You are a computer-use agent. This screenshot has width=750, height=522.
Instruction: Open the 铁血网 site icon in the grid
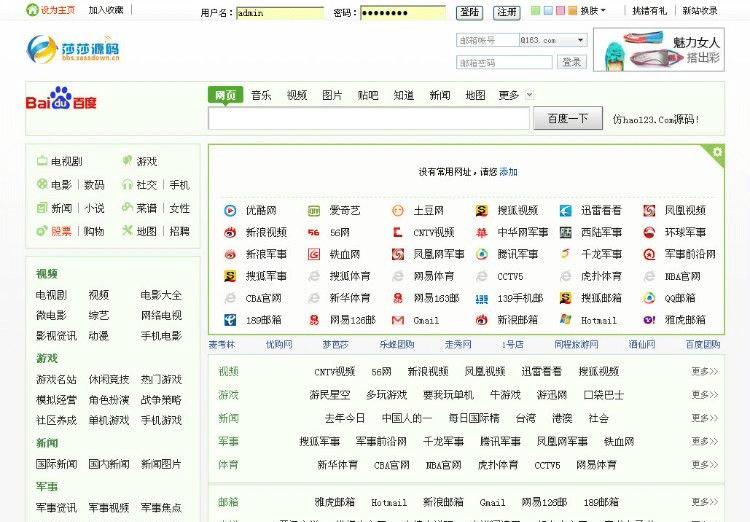pyautogui.click(x=314, y=255)
